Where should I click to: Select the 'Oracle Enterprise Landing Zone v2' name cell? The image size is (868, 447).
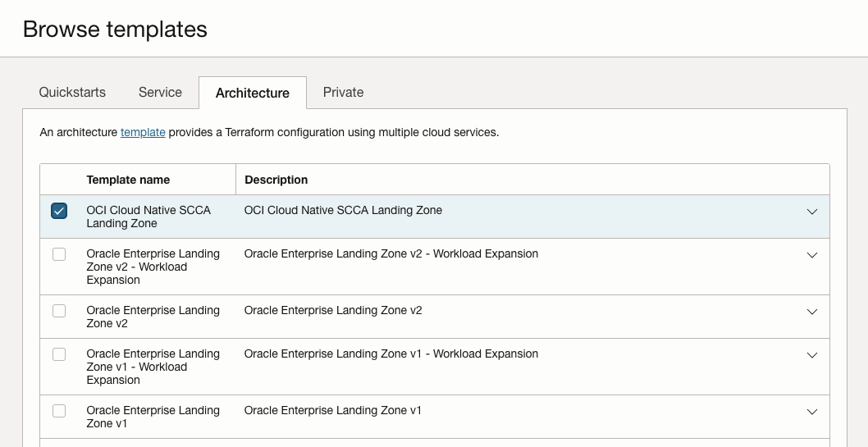(153, 317)
